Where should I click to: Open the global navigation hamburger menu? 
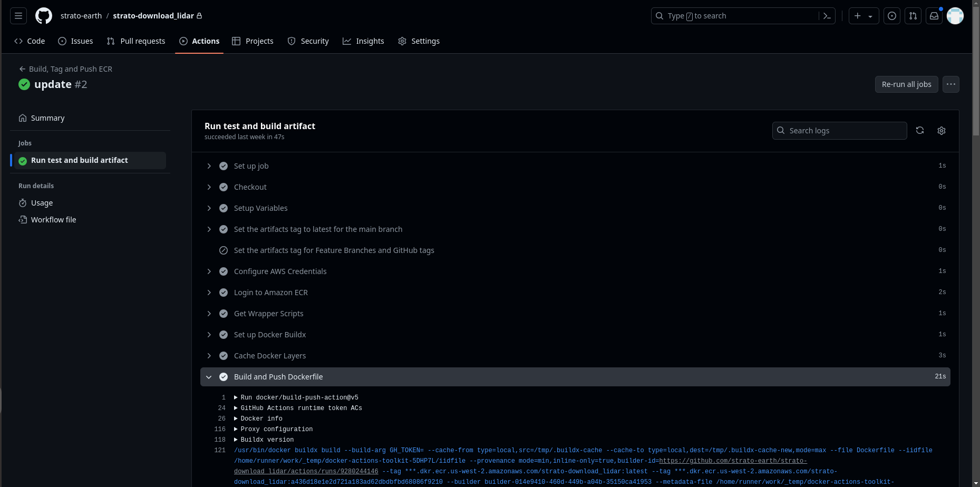pyautogui.click(x=18, y=16)
